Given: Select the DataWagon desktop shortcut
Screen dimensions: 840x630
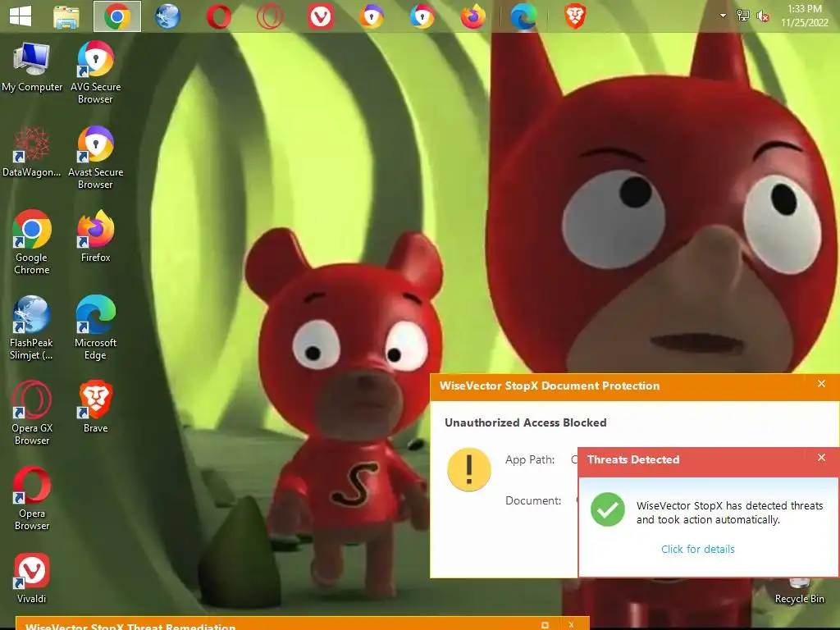Looking at the screenshot, I should pyautogui.click(x=31, y=152).
